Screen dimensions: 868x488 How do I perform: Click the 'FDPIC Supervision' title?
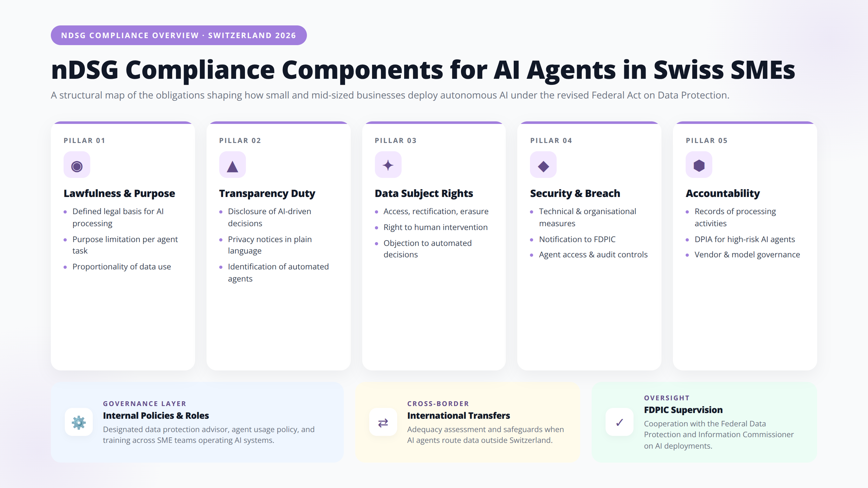click(683, 410)
